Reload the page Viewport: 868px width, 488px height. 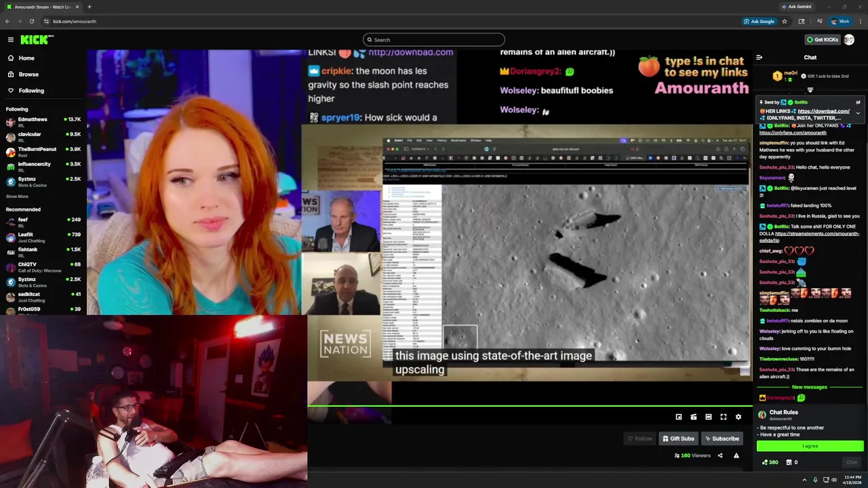pos(32,21)
